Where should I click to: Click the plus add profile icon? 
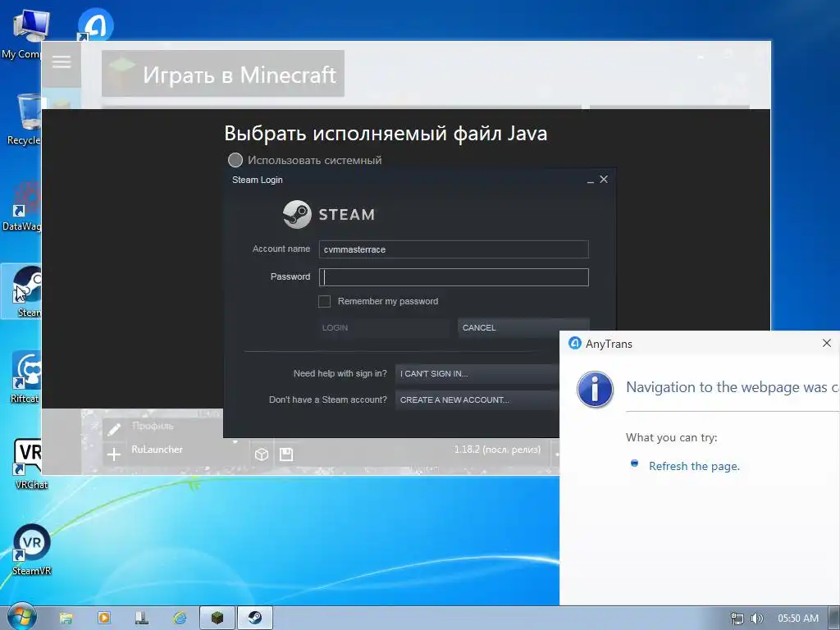pyautogui.click(x=113, y=454)
